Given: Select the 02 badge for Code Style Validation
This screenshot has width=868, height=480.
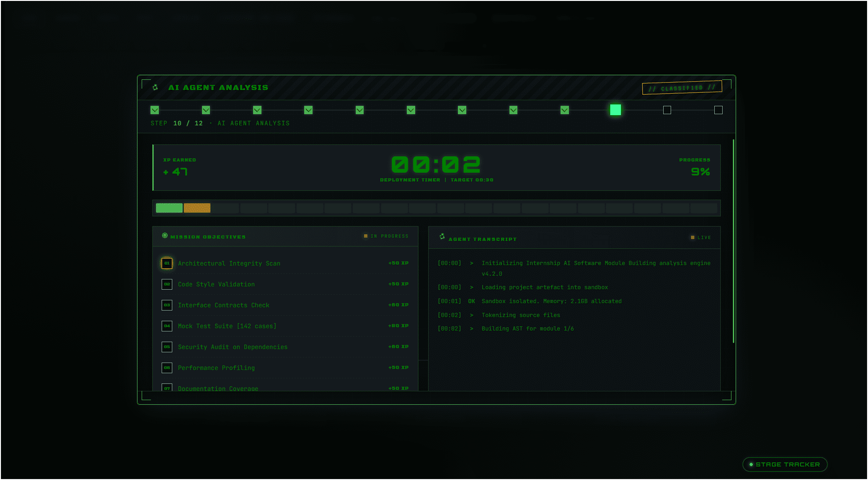Looking at the screenshot, I should (x=167, y=284).
